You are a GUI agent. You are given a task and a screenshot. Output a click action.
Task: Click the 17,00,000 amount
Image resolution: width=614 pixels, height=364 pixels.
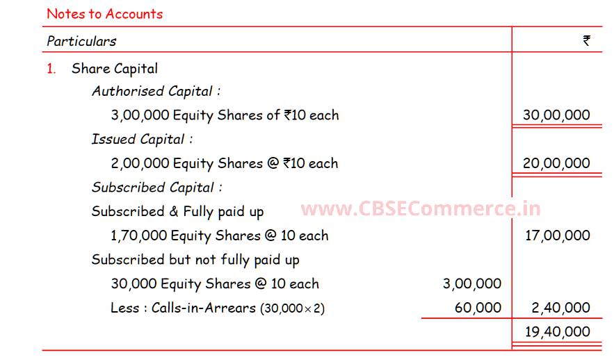coord(557,235)
